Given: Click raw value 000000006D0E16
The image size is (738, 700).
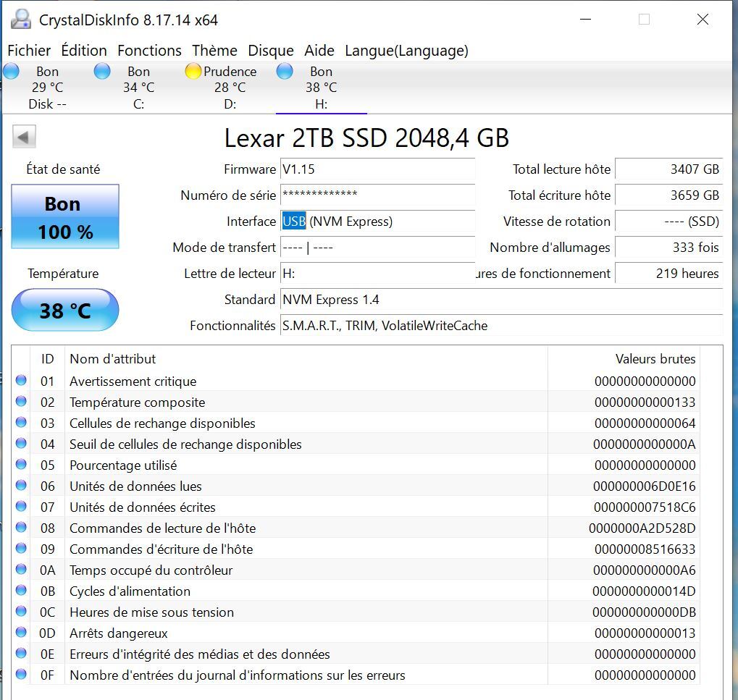Looking at the screenshot, I should [x=644, y=486].
